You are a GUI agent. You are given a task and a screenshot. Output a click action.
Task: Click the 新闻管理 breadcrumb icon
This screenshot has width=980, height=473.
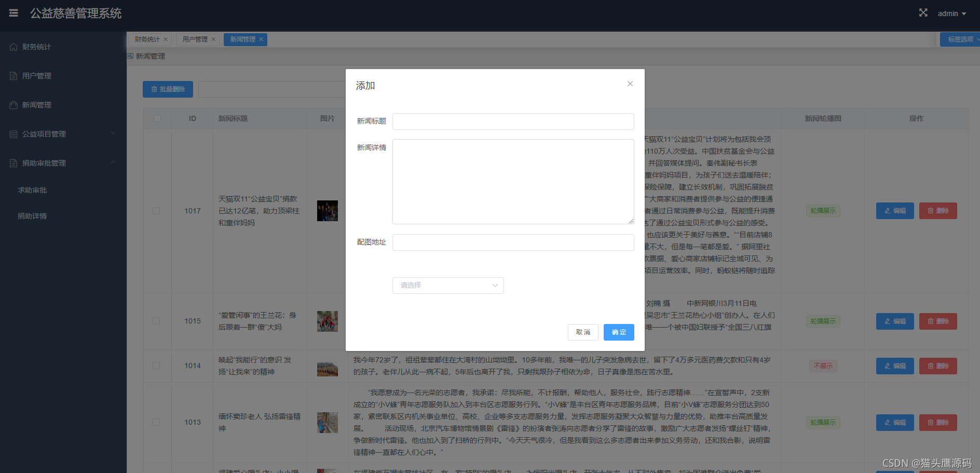click(130, 56)
